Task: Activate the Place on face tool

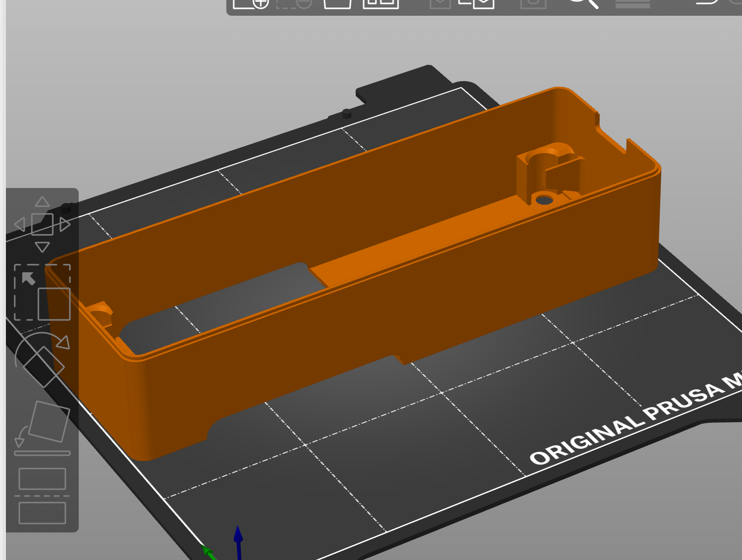Action: tap(42, 428)
